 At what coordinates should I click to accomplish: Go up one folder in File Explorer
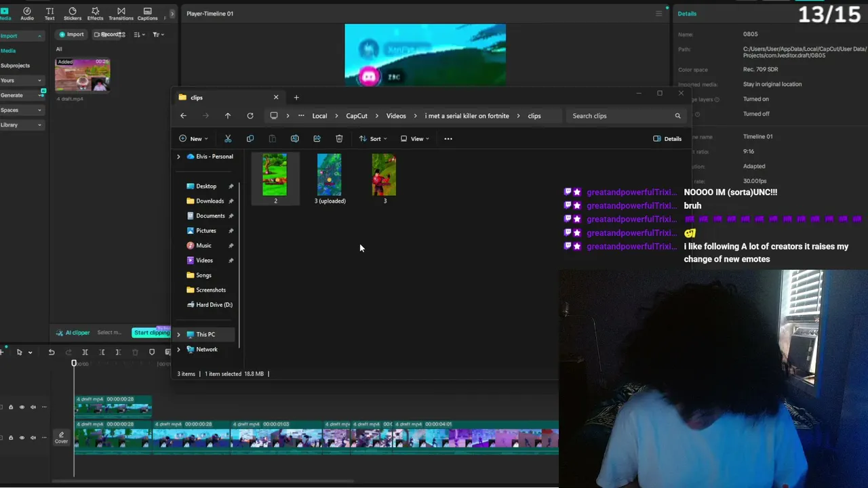click(228, 116)
